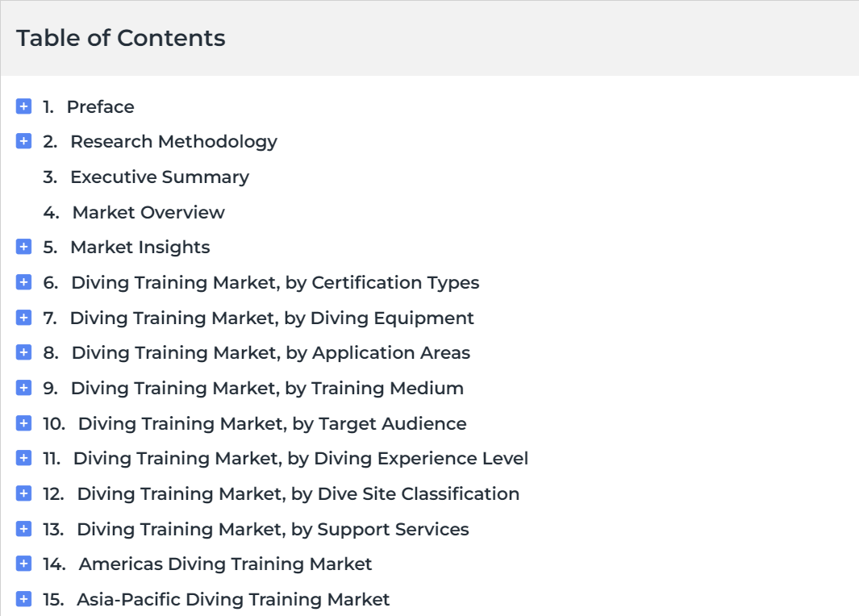Click plus icon beside Target Audience entry
859x616 pixels.
pyautogui.click(x=23, y=423)
